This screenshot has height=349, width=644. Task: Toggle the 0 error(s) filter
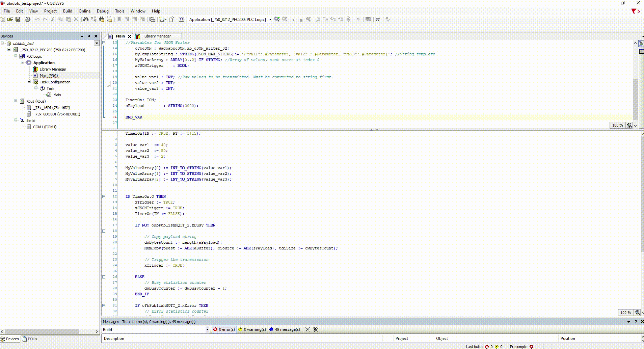pos(224,329)
